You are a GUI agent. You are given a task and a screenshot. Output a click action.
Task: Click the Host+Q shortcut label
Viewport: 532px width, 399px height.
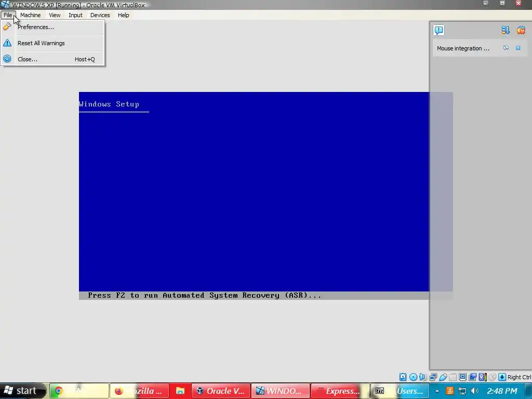click(85, 59)
